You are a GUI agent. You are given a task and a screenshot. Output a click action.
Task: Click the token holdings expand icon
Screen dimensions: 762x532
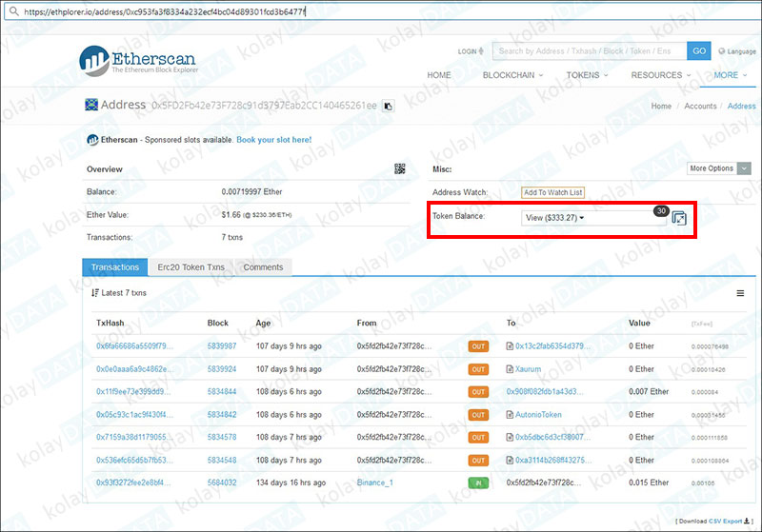pos(679,218)
